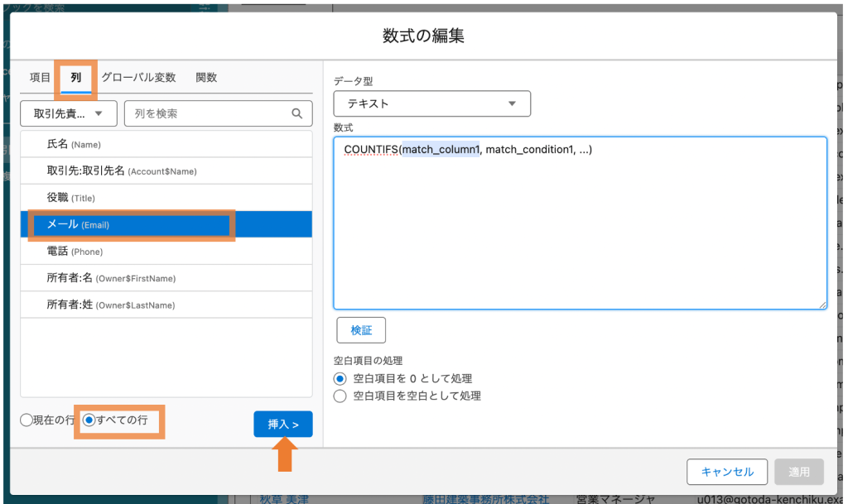
Task: Click inside the 数式 formula text area
Action: click(x=580, y=232)
